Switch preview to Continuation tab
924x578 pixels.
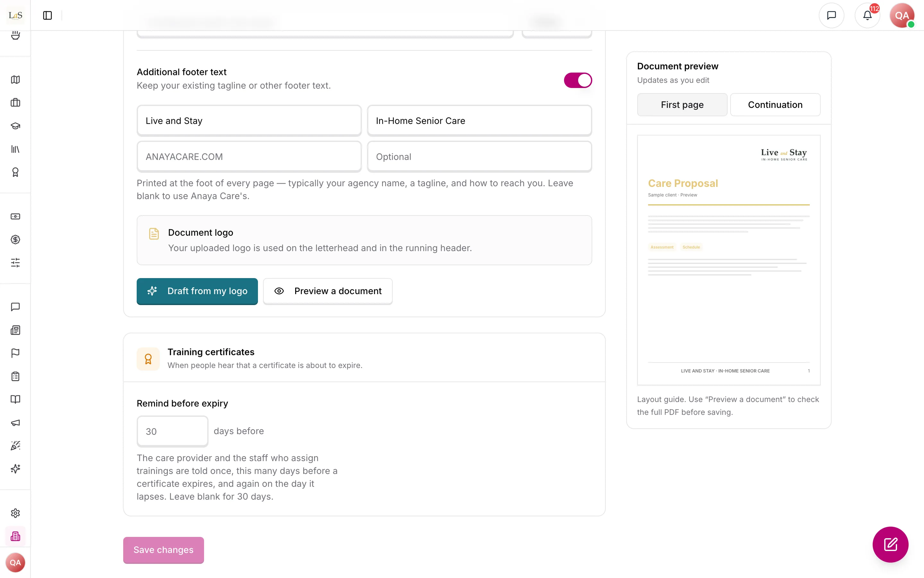775,105
